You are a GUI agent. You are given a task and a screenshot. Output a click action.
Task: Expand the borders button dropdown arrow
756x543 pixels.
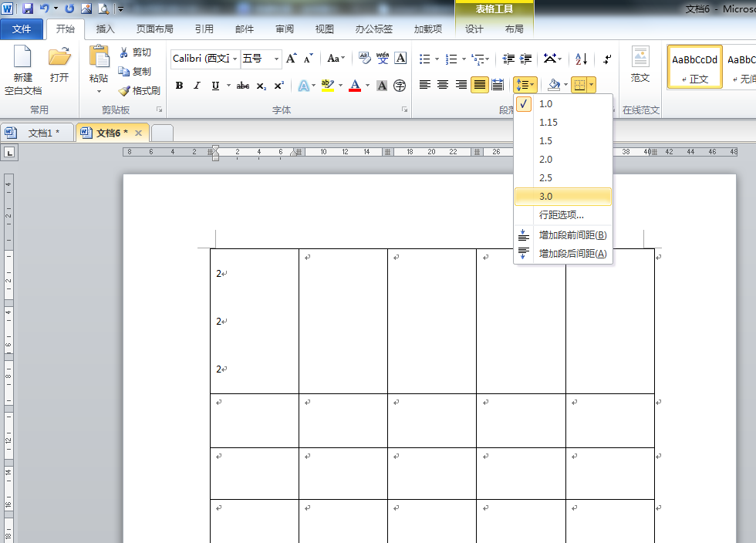(592, 86)
